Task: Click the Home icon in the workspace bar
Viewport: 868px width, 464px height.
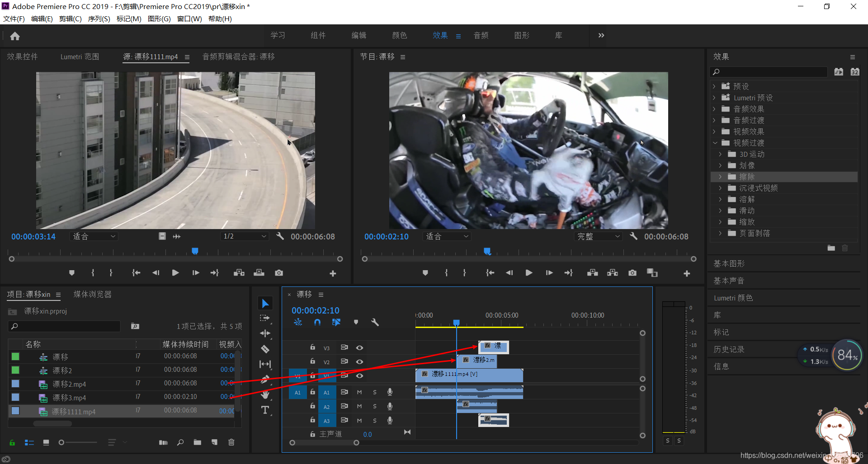Action: coord(15,36)
